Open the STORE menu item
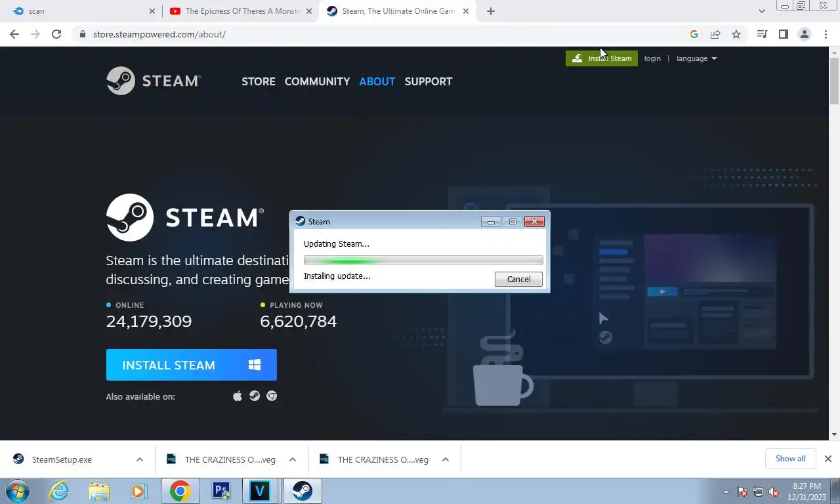840x504 pixels. coord(259,81)
